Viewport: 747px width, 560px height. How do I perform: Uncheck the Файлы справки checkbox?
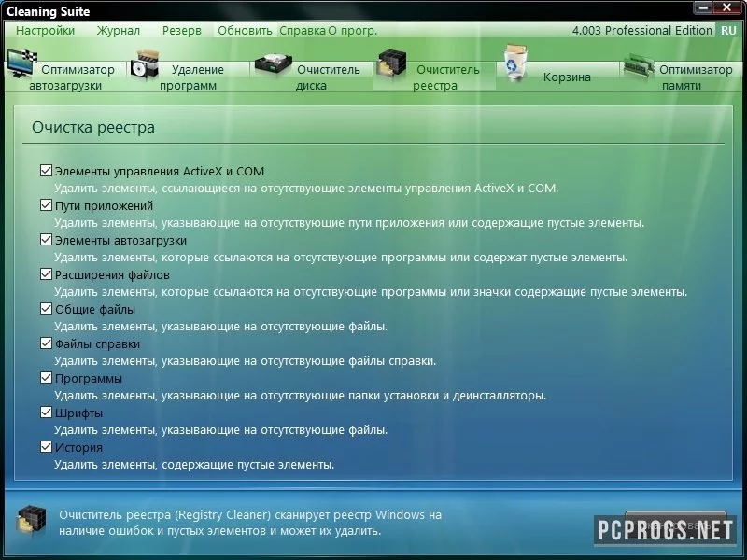point(46,343)
